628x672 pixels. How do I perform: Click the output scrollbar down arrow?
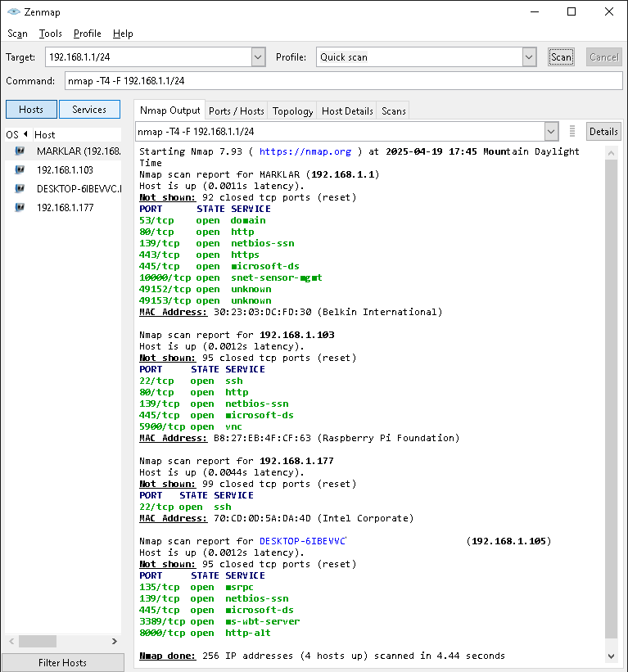pyautogui.click(x=612, y=656)
